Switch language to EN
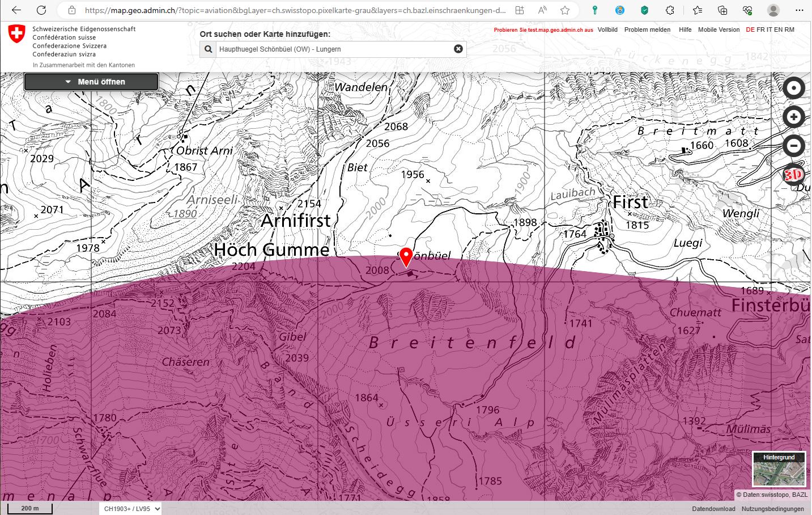812x515 pixels. 779,29
